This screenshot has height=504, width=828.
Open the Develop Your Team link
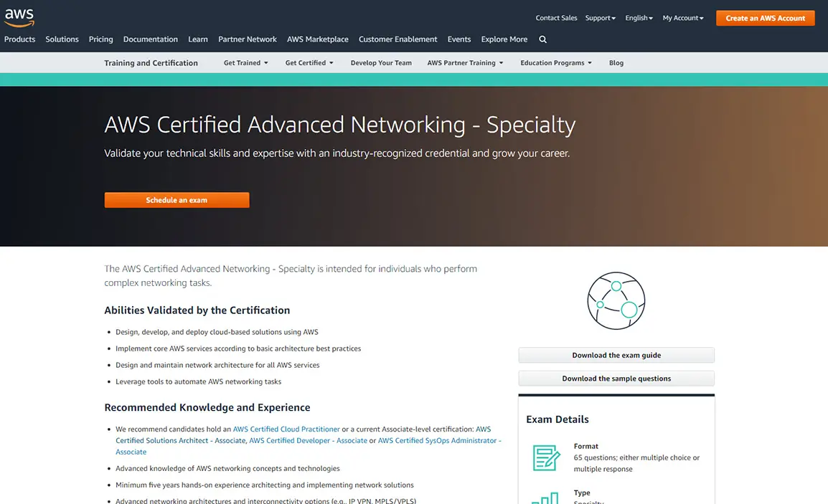381,63
